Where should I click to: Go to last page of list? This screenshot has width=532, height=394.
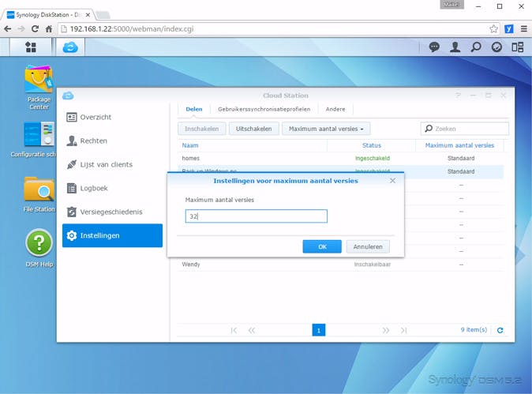tap(403, 330)
